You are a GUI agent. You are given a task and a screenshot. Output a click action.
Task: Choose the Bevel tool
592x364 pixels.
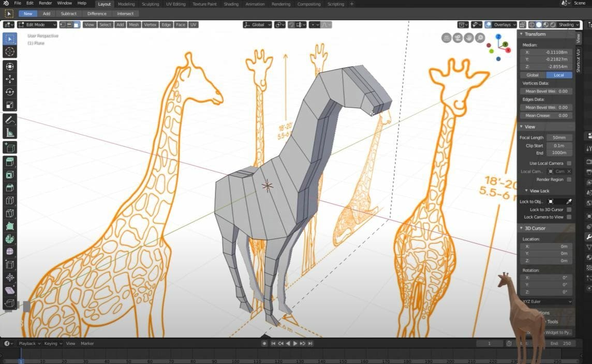click(x=10, y=188)
